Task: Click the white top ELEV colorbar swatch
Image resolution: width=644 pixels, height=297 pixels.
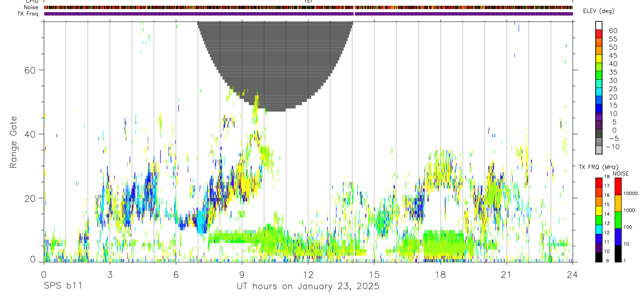Action: click(599, 25)
